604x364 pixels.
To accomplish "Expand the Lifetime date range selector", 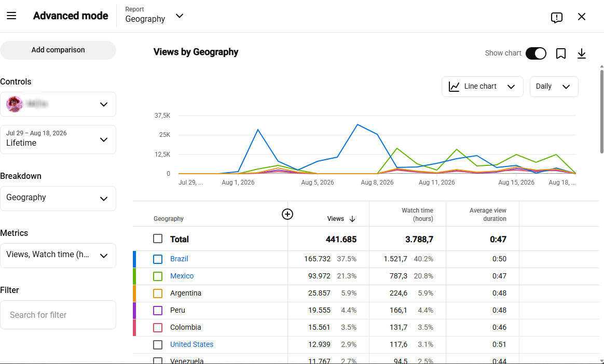I will pos(58,139).
